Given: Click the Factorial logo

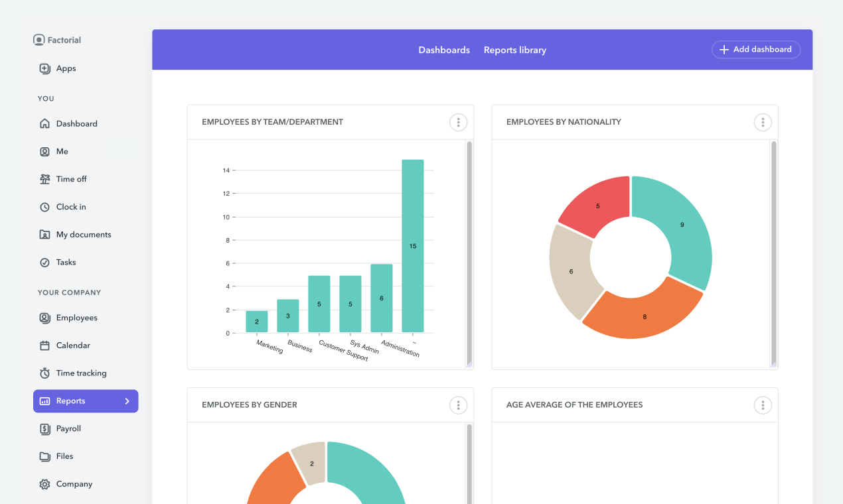Looking at the screenshot, I should [56, 40].
